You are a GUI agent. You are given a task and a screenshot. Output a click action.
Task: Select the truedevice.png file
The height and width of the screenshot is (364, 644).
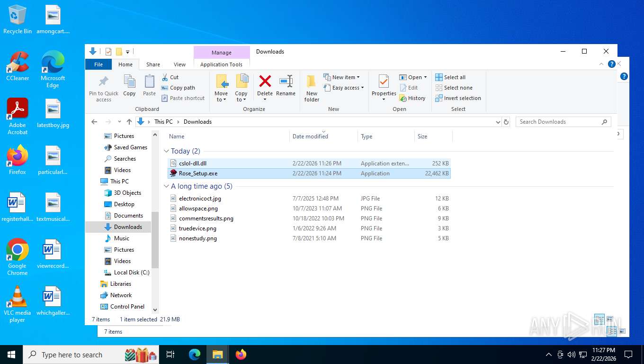click(x=309, y=228)
